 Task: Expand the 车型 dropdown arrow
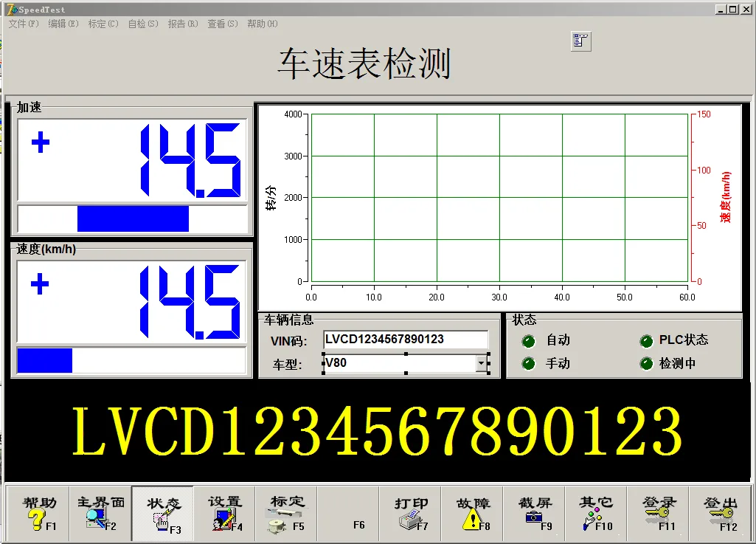coord(481,363)
